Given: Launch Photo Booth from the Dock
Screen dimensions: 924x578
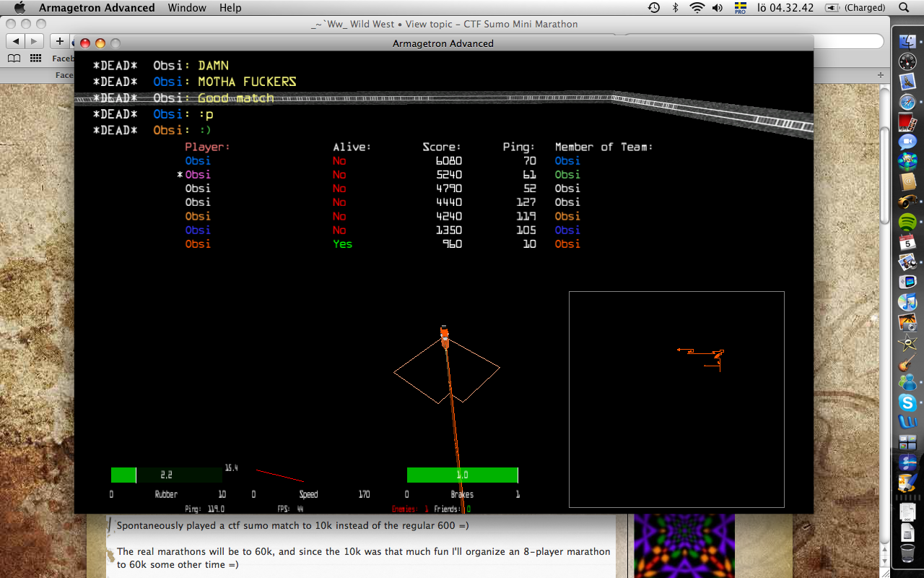Looking at the screenshot, I should coord(907,121).
